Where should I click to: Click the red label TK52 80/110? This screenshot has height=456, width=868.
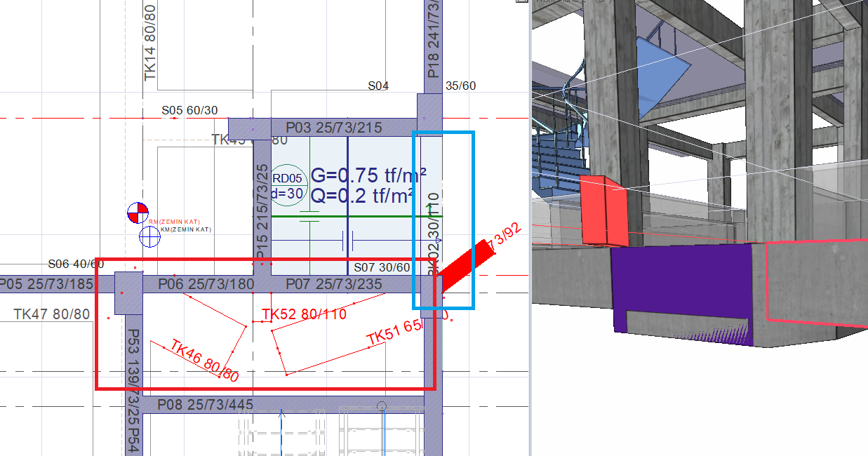(x=304, y=314)
